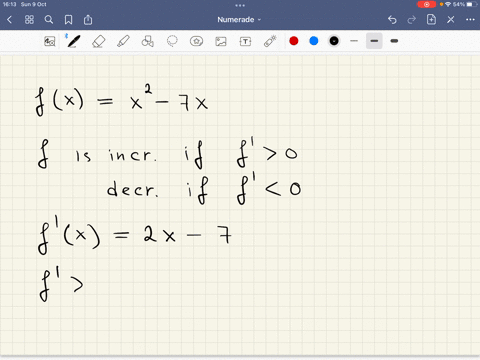Open the share/export menu
The image size is (480, 360).
(88, 20)
